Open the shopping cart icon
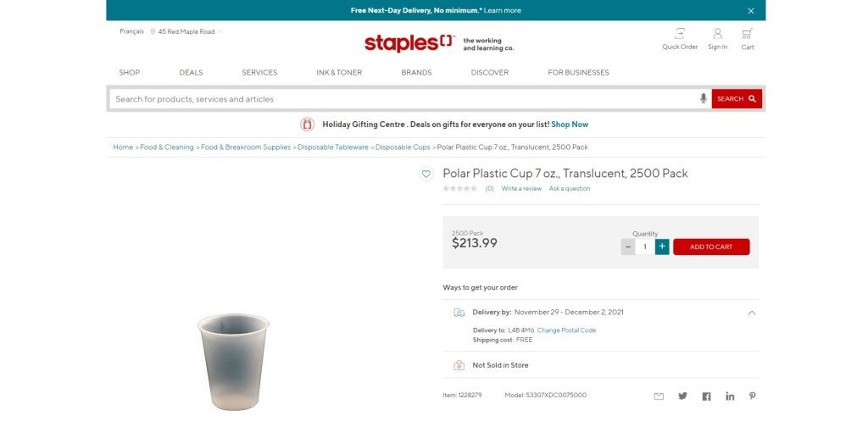Viewport: 868px width, 443px height. coord(747,34)
